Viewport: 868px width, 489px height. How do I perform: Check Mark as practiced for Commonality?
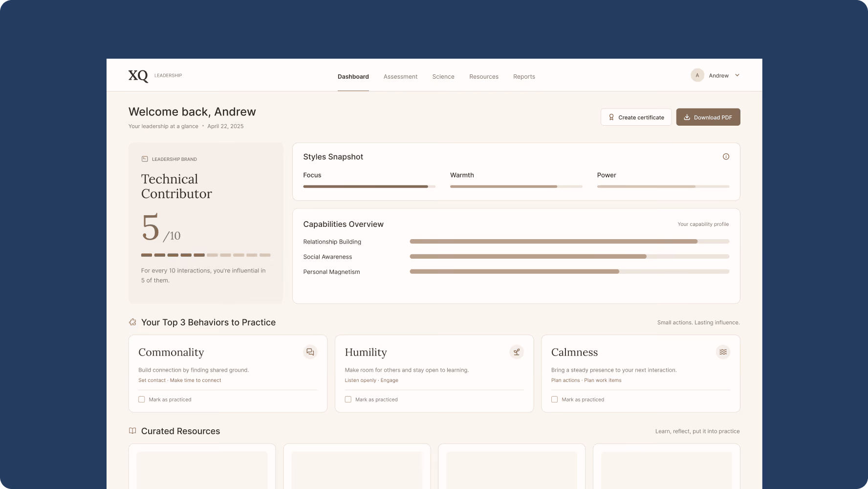[x=142, y=400]
